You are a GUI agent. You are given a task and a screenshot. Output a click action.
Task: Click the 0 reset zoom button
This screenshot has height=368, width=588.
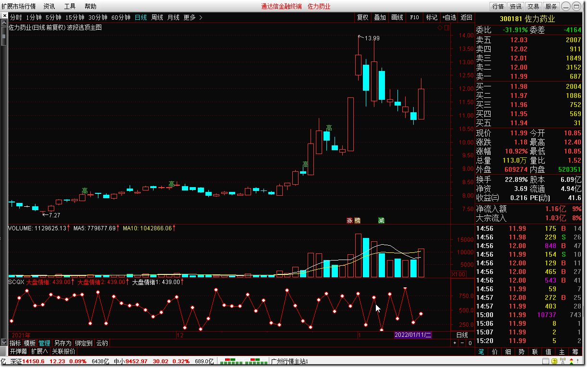click(x=470, y=343)
